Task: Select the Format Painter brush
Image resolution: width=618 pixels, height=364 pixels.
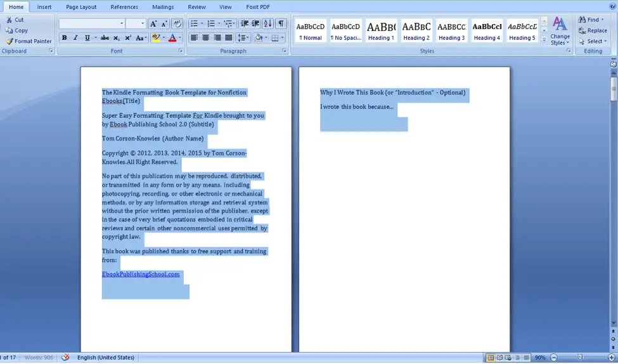Action: [10, 41]
